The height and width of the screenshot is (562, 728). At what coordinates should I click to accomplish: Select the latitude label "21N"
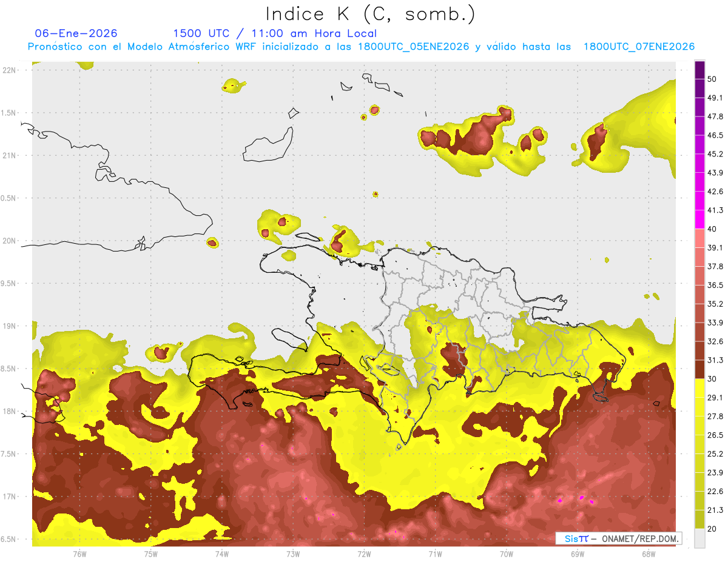pyautogui.click(x=10, y=155)
